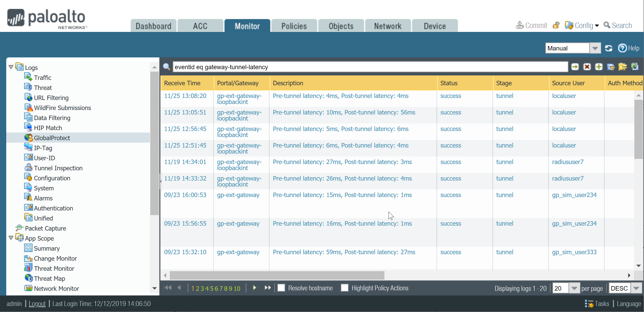644x312 pixels.
Task: Collapse the App Scope section
Action: [x=11, y=238]
